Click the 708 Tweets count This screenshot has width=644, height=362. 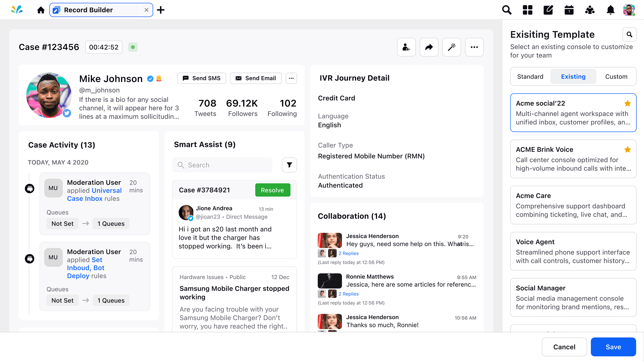point(206,108)
